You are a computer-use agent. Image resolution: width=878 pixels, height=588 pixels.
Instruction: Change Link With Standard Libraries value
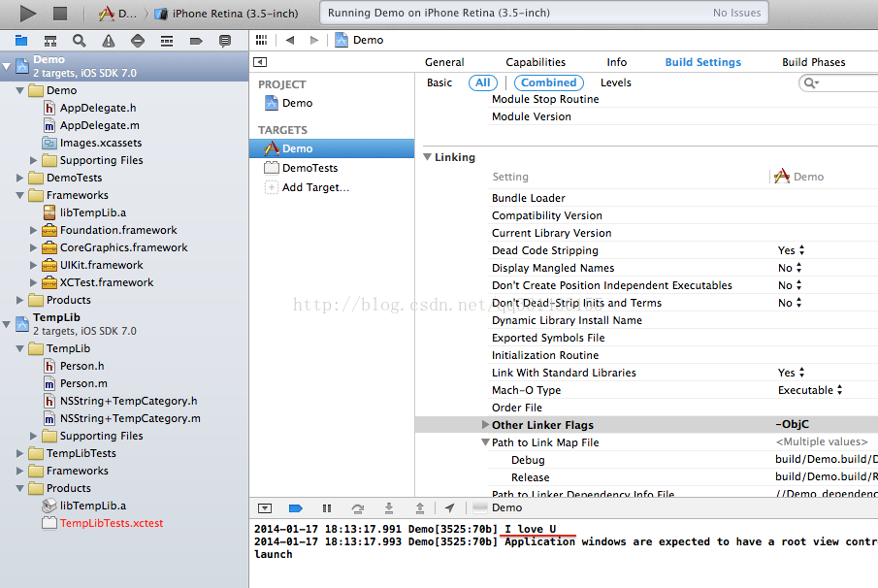(791, 373)
